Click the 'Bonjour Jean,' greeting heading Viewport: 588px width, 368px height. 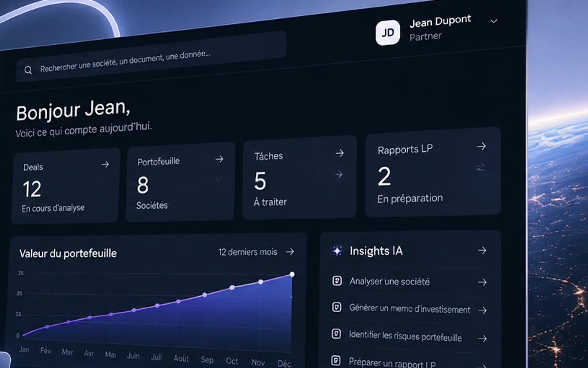(x=73, y=110)
